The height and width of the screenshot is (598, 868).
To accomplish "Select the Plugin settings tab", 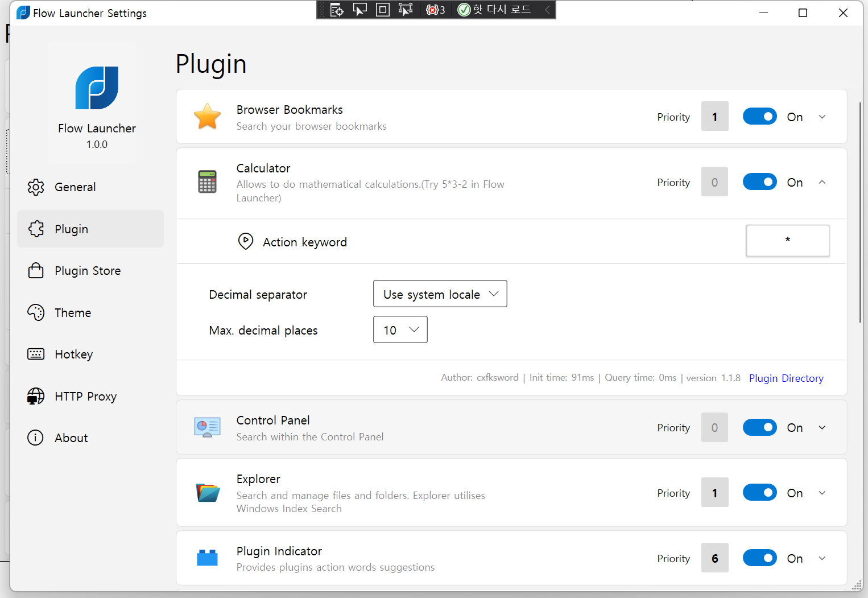I will pos(90,229).
